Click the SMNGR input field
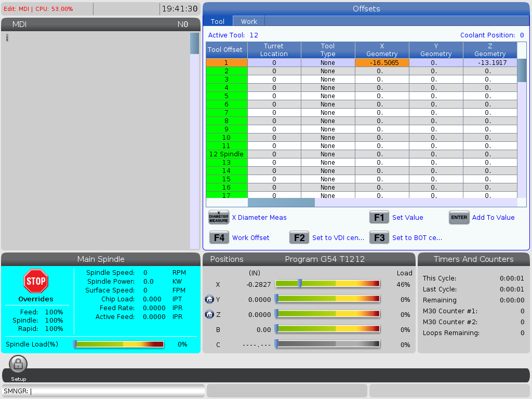Viewport: 532px width, 399px height. tap(103, 391)
